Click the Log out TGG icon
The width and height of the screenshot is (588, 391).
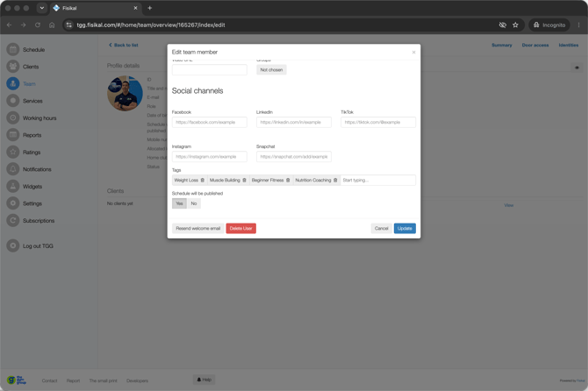pos(13,245)
